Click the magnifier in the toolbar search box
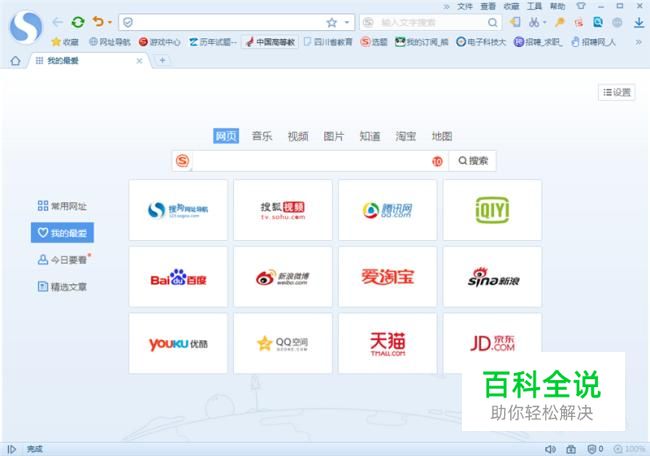This screenshot has width=650, height=456. [492, 22]
